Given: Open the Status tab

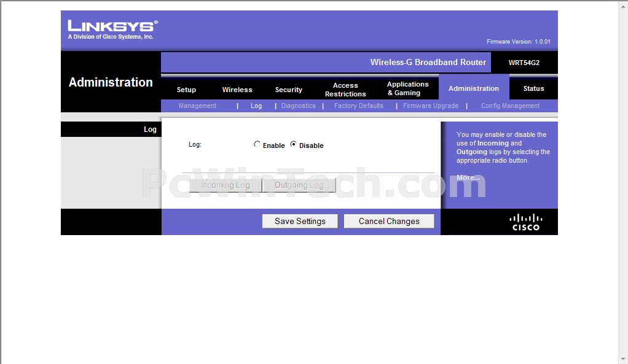Looking at the screenshot, I should tap(533, 88).
